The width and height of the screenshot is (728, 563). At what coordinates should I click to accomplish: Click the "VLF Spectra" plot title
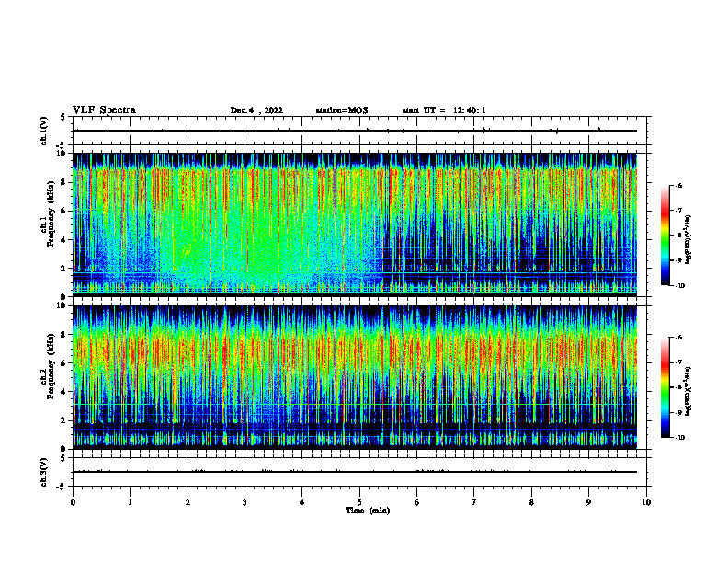[x=104, y=110]
